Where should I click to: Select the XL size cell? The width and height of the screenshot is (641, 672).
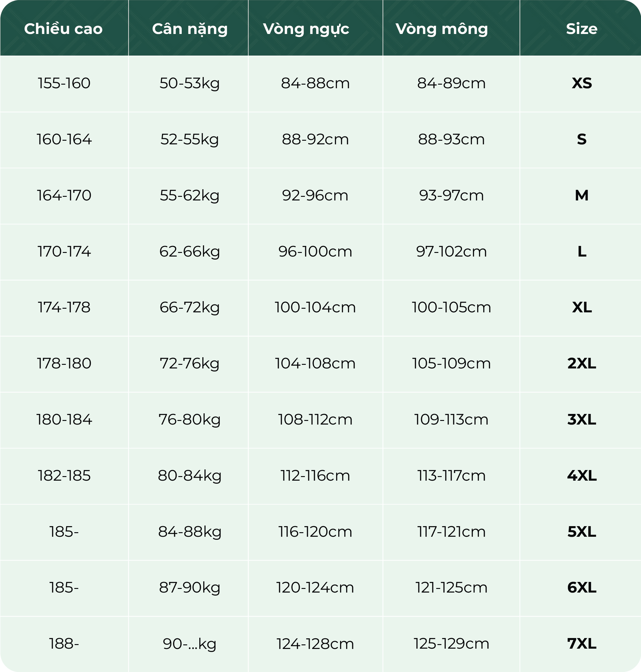(582, 307)
